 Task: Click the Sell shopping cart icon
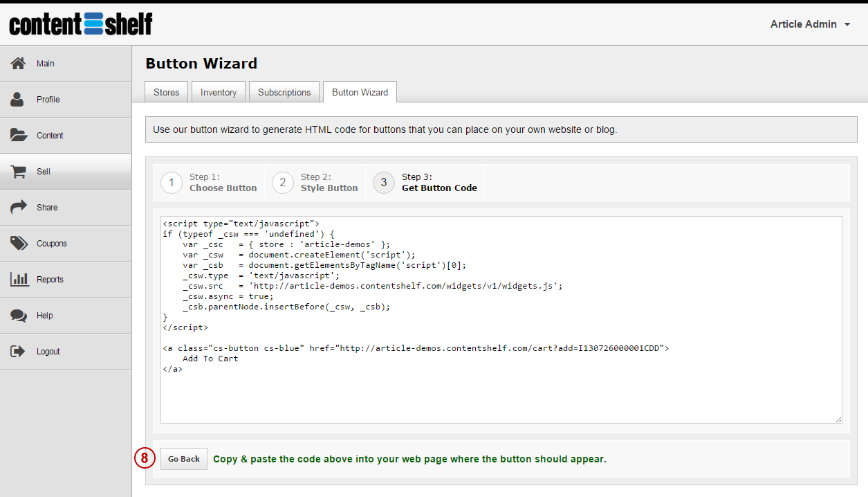click(x=19, y=172)
